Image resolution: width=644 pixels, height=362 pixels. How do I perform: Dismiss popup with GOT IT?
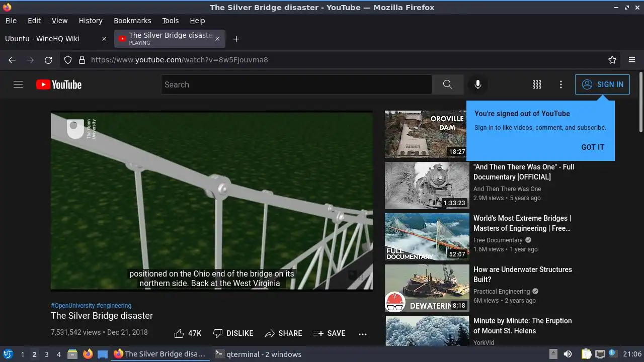pyautogui.click(x=593, y=147)
